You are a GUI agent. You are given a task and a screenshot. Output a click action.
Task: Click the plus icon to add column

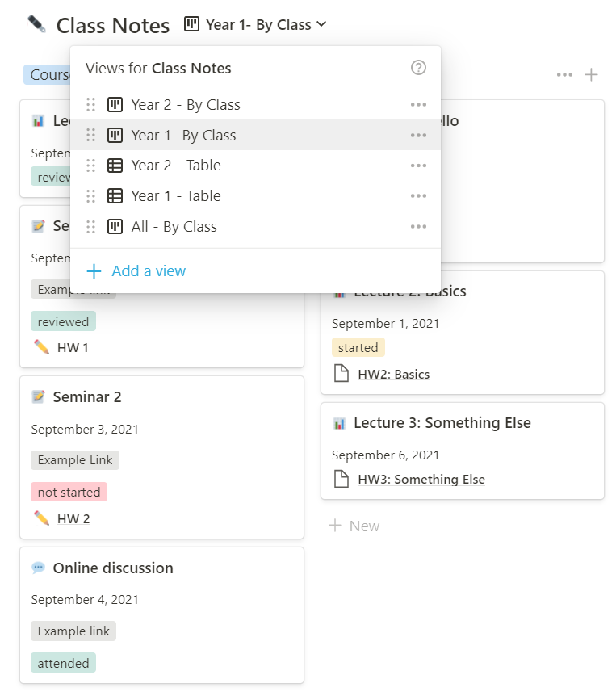(592, 75)
